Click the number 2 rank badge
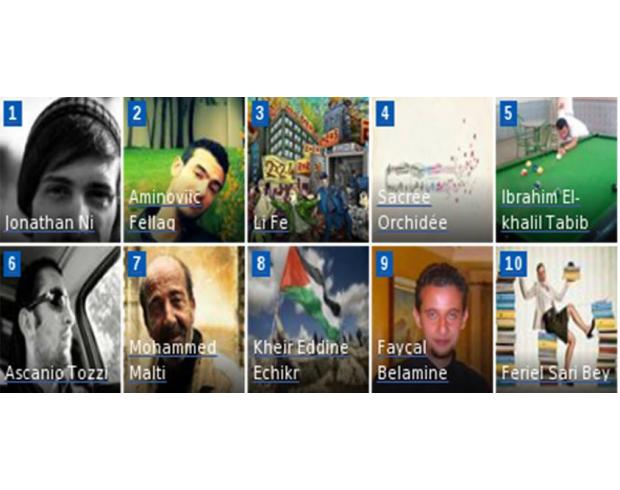The width and height of the screenshot is (620, 490). (137, 114)
